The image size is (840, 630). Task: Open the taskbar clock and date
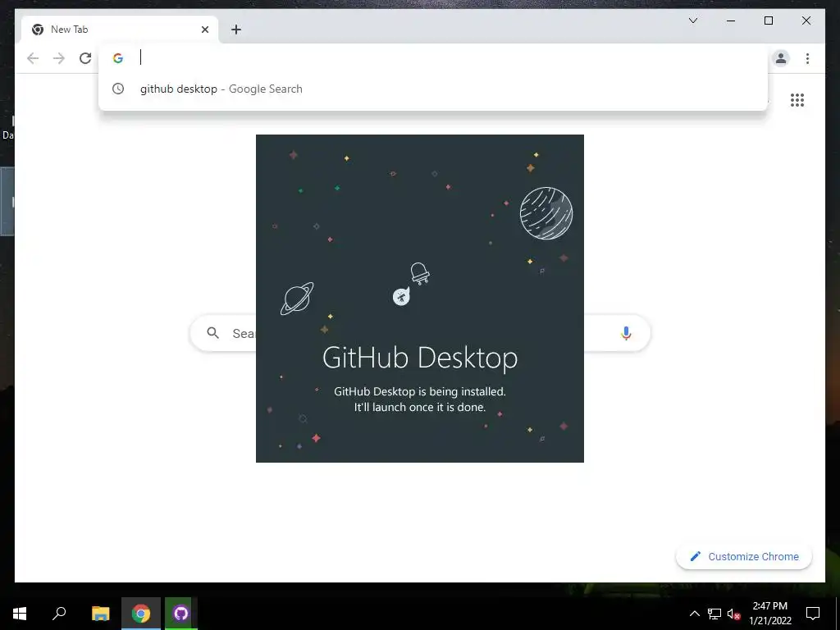[x=769, y=614]
